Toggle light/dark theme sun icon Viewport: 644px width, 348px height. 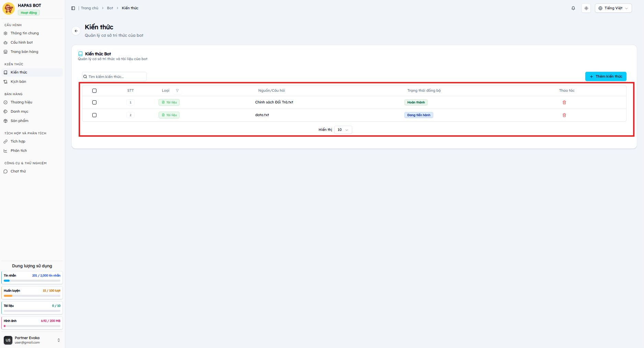tap(586, 8)
